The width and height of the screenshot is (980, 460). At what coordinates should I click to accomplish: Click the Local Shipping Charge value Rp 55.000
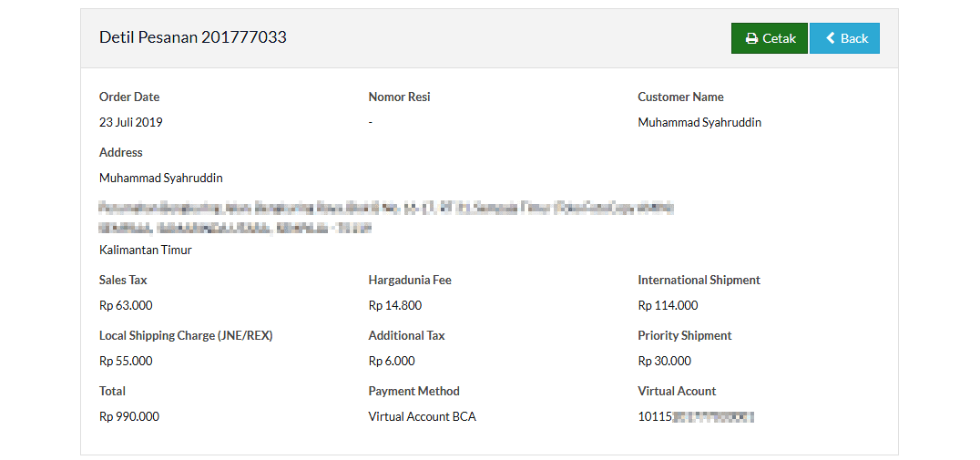pos(126,362)
